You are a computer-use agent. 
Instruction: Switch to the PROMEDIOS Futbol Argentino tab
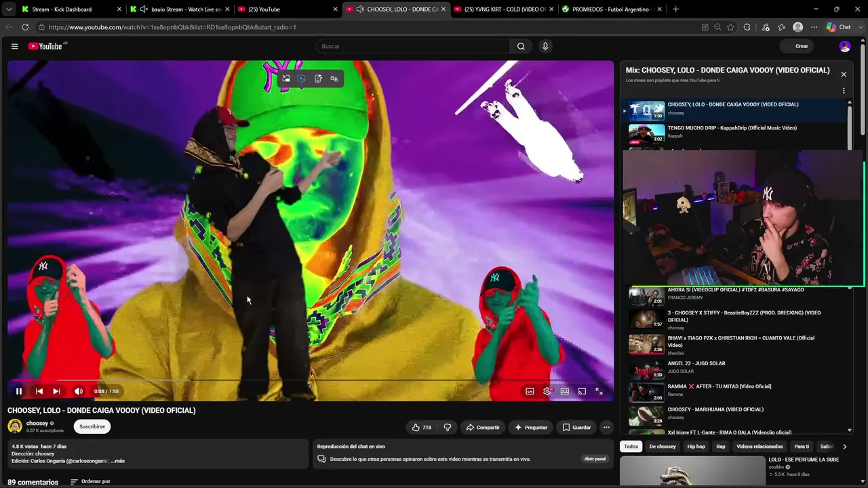(612, 9)
